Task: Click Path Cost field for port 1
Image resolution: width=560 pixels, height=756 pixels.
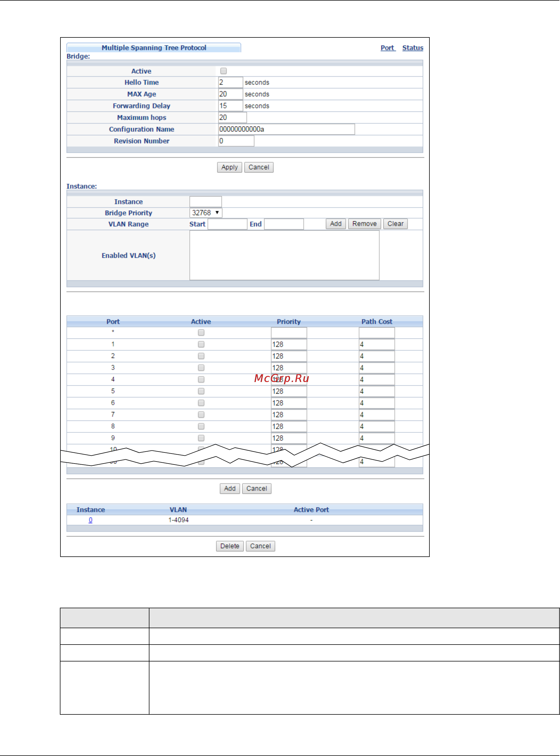Action: [376, 344]
